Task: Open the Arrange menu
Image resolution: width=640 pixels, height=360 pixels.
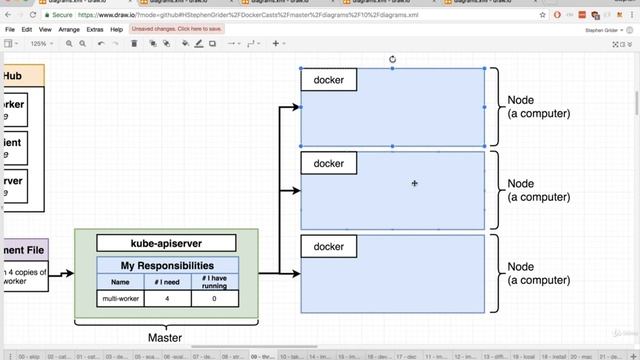Action: 69,29
